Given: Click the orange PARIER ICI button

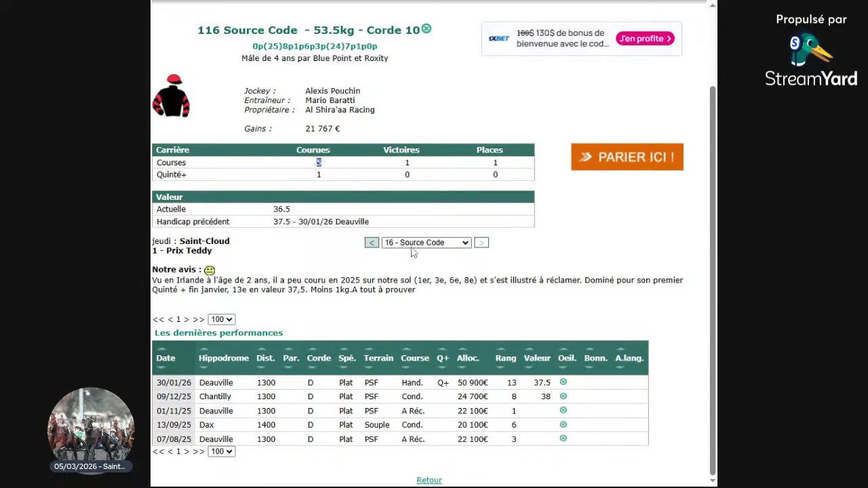Looking at the screenshot, I should (x=627, y=157).
